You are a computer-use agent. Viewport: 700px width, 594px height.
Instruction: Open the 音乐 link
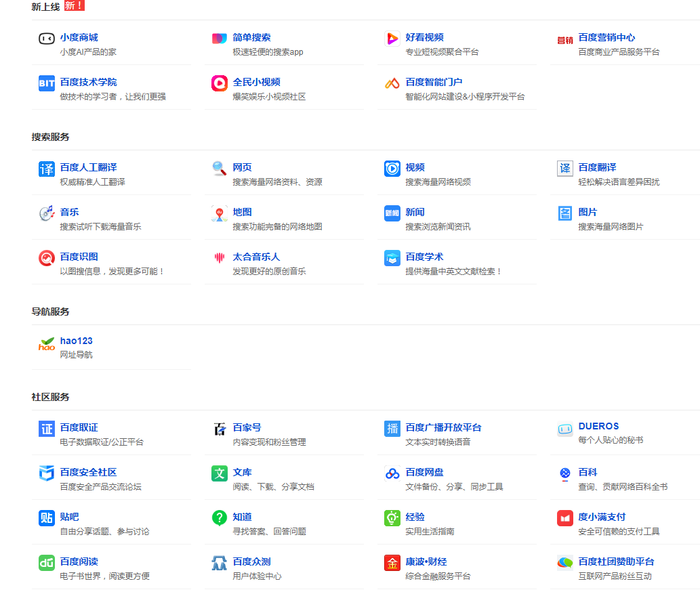click(69, 212)
